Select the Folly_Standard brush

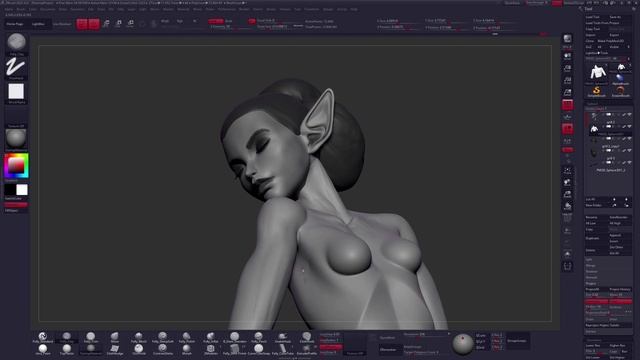point(43,337)
